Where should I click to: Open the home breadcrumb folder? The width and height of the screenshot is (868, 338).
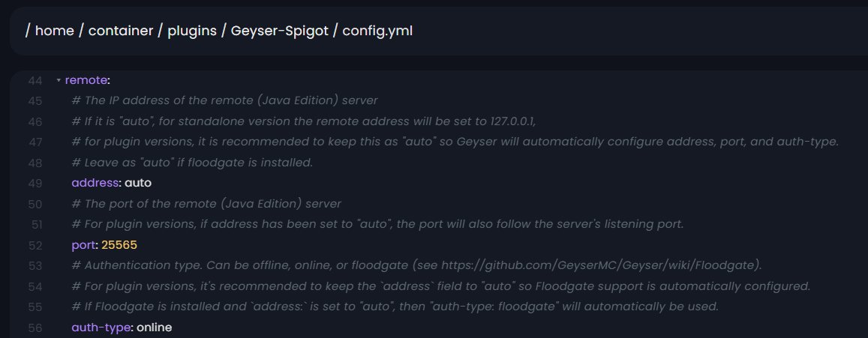click(x=53, y=31)
